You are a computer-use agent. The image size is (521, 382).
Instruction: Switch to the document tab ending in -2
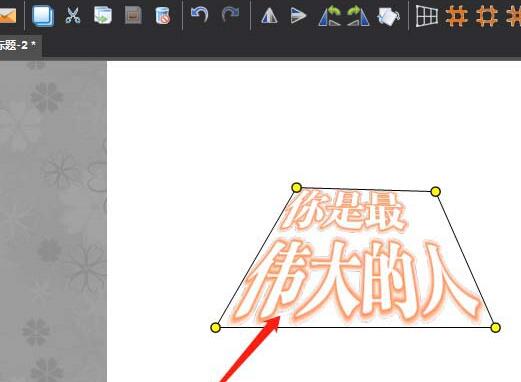pos(18,45)
